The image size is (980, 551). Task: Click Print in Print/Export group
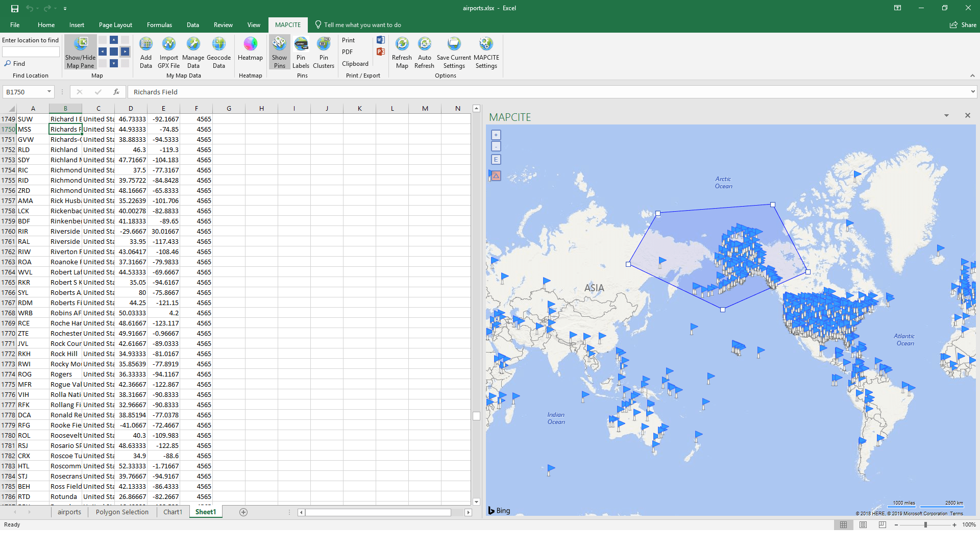(348, 40)
